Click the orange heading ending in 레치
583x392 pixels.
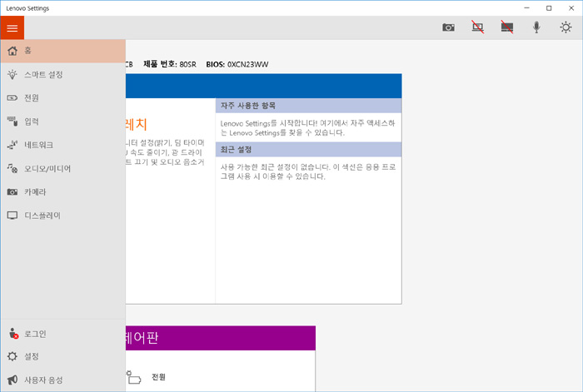point(137,125)
